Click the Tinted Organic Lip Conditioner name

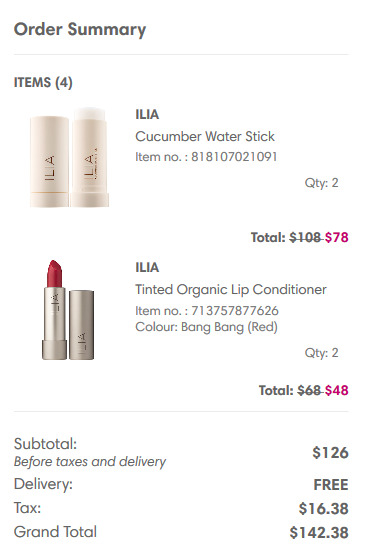click(231, 290)
